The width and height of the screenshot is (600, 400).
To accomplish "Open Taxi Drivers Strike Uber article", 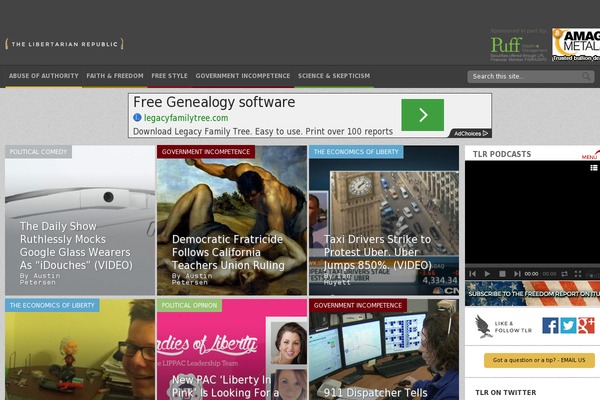I will point(377,252).
